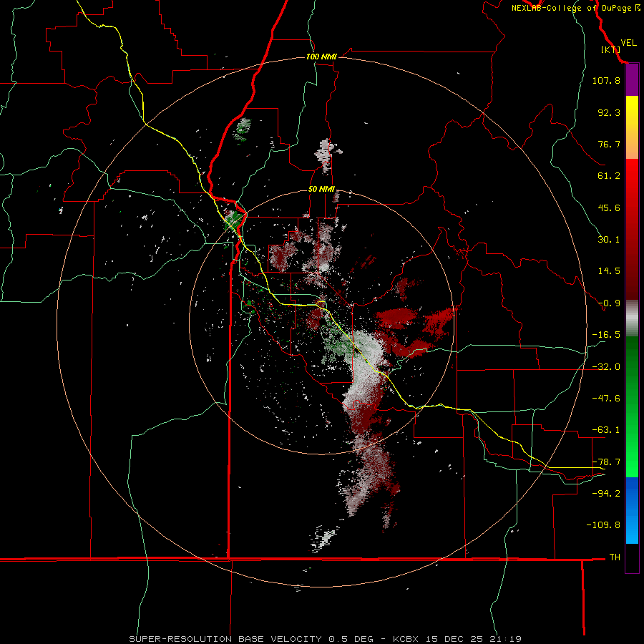Select the -109.8 legend value
The width and height of the screenshot is (644, 644).
coord(604,525)
